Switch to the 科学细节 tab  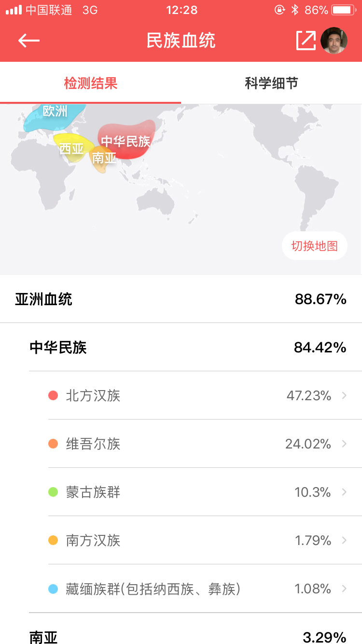click(x=271, y=83)
